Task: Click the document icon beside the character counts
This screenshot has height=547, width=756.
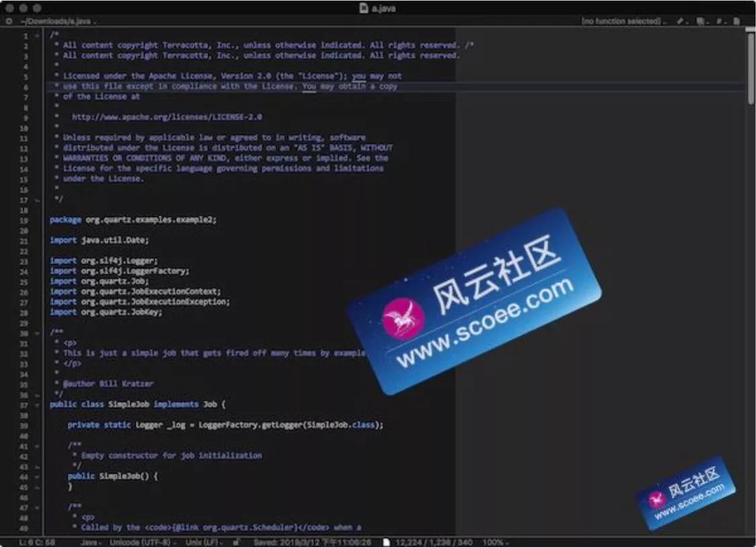Action: point(387,542)
